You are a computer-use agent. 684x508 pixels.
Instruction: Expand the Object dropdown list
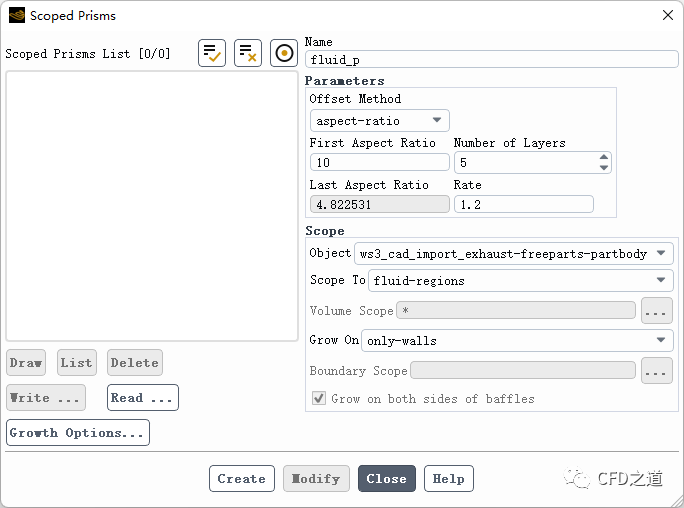[514, 253]
